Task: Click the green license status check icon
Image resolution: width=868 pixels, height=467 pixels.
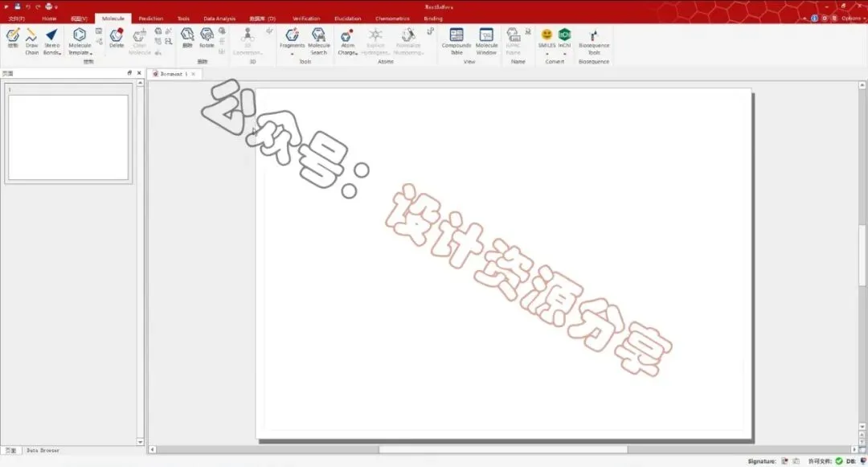Action: point(839,461)
